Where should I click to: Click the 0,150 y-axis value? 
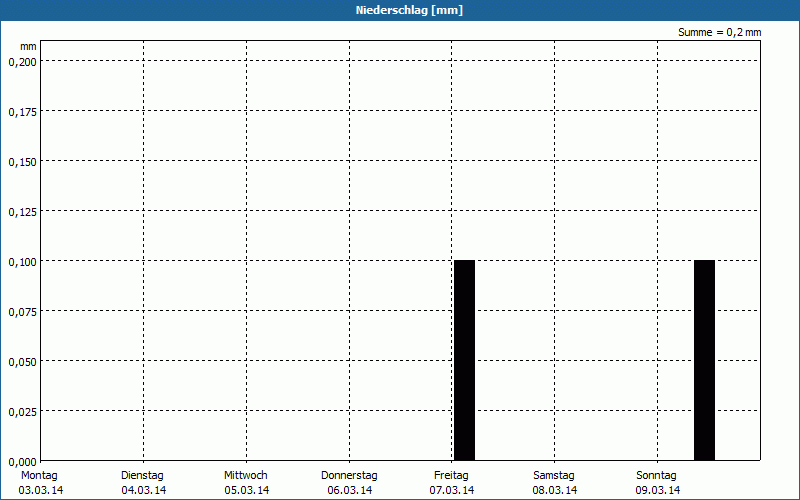coord(22,162)
